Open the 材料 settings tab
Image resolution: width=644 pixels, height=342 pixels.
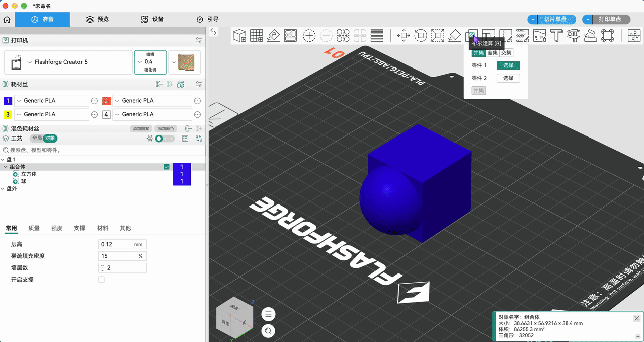tap(103, 228)
